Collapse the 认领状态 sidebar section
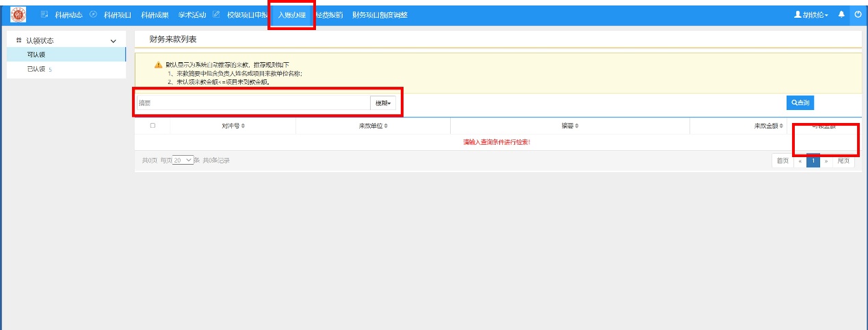868x330 pixels. [114, 41]
